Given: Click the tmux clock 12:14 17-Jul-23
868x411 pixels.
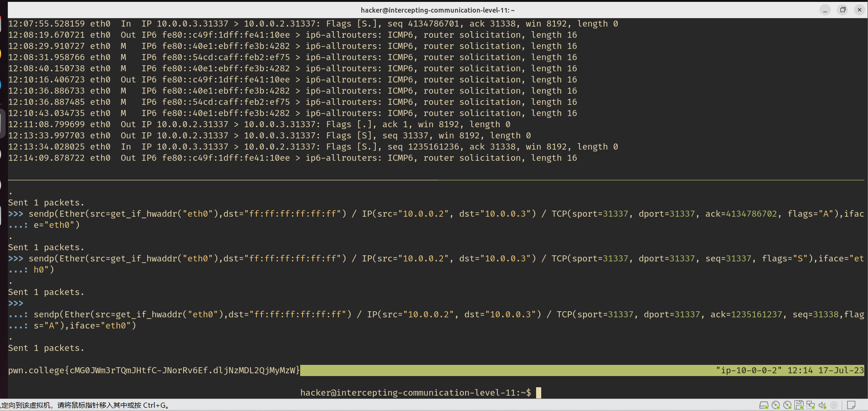Looking at the screenshot, I should point(826,370).
